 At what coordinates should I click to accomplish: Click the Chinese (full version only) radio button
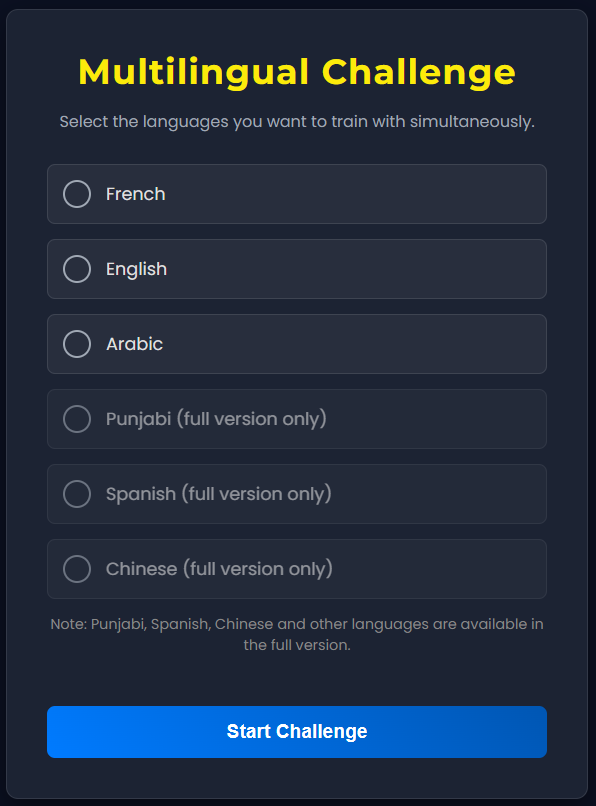click(x=77, y=569)
